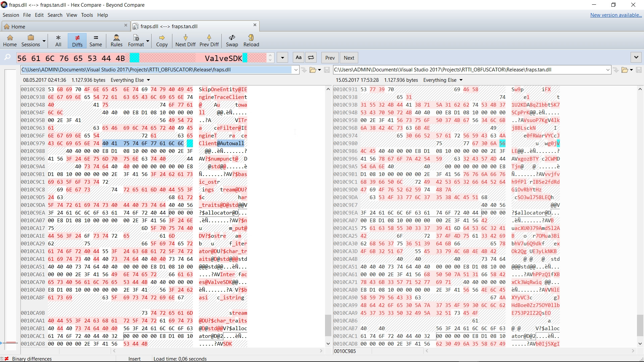Screen dimensions: 644x362
Task: Click the left pane vertical scrollbar thumb
Action: tap(328, 325)
